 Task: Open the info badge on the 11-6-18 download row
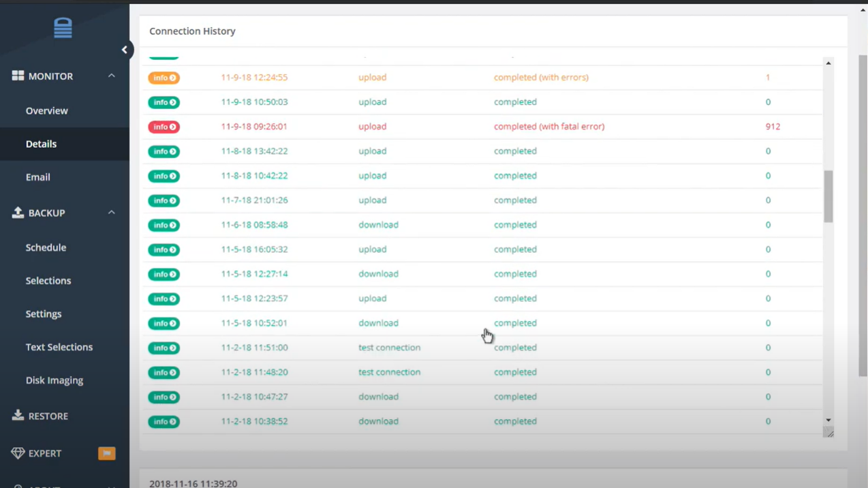[x=164, y=224]
